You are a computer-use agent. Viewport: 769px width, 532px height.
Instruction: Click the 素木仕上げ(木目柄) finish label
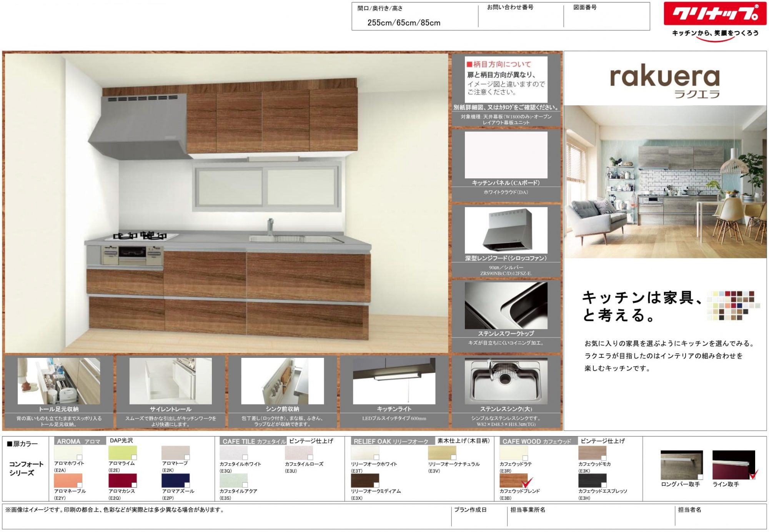464,441
